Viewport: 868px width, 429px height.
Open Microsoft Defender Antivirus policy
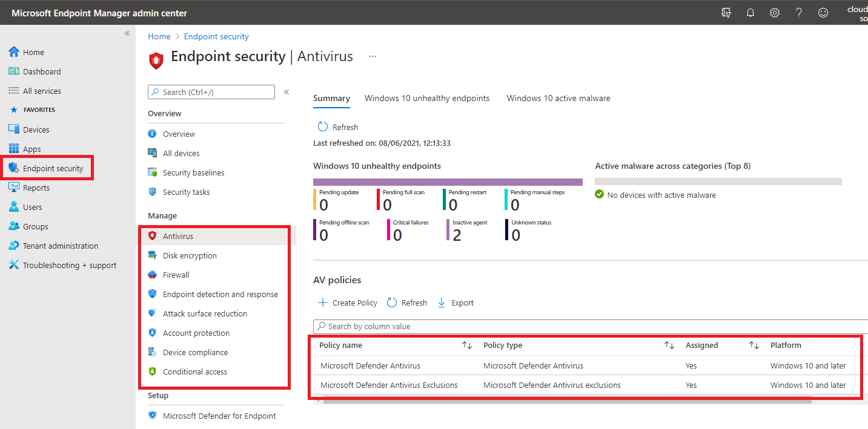[x=370, y=365]
